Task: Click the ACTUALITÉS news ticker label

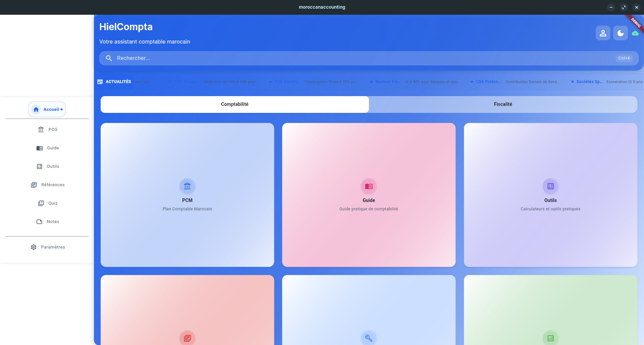Action: (x=114, y=82)
